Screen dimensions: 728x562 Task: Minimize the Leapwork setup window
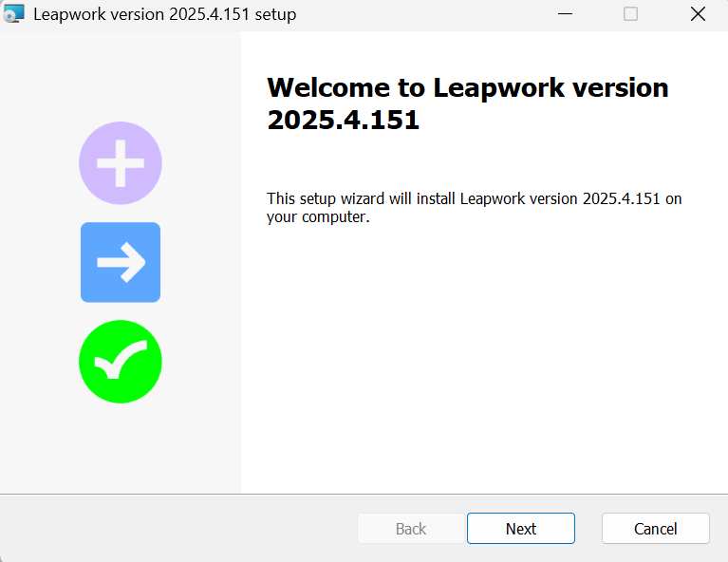coord(565,14)
